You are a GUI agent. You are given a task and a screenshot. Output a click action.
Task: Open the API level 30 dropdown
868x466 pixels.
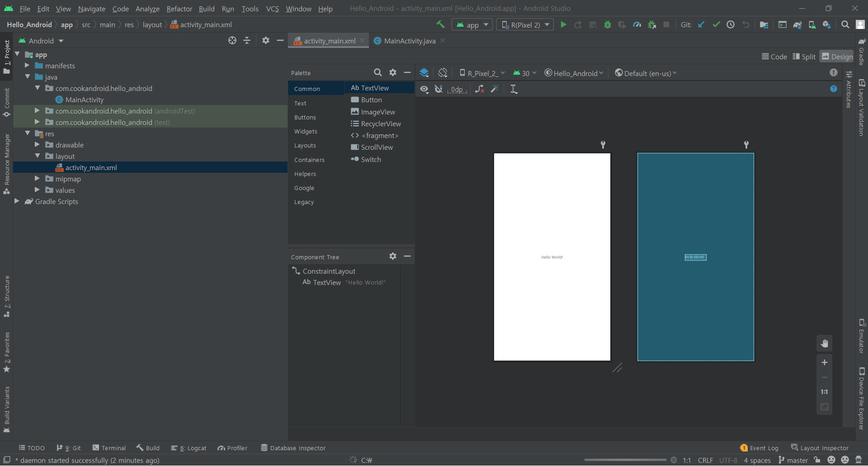(525, 73)
